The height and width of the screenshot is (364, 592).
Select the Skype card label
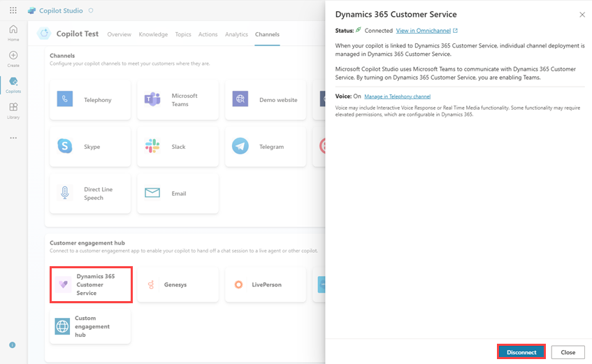pyautogui.click(x=92, y=147)
